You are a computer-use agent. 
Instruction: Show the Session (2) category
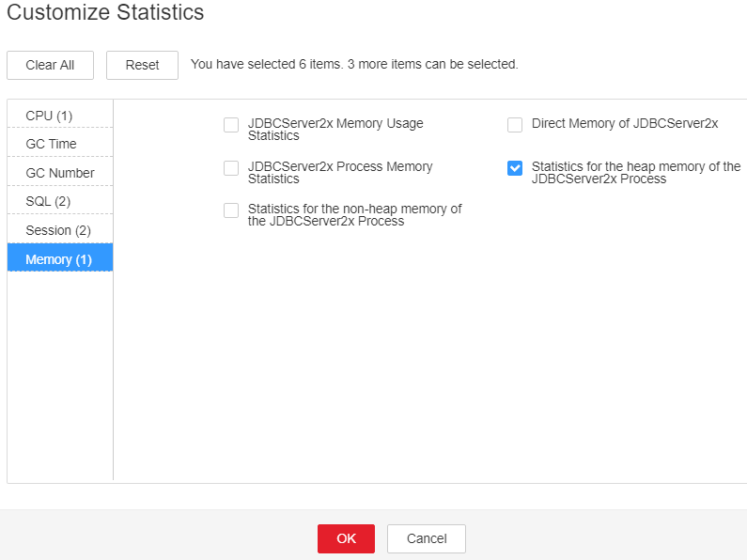tap(60, 230)
